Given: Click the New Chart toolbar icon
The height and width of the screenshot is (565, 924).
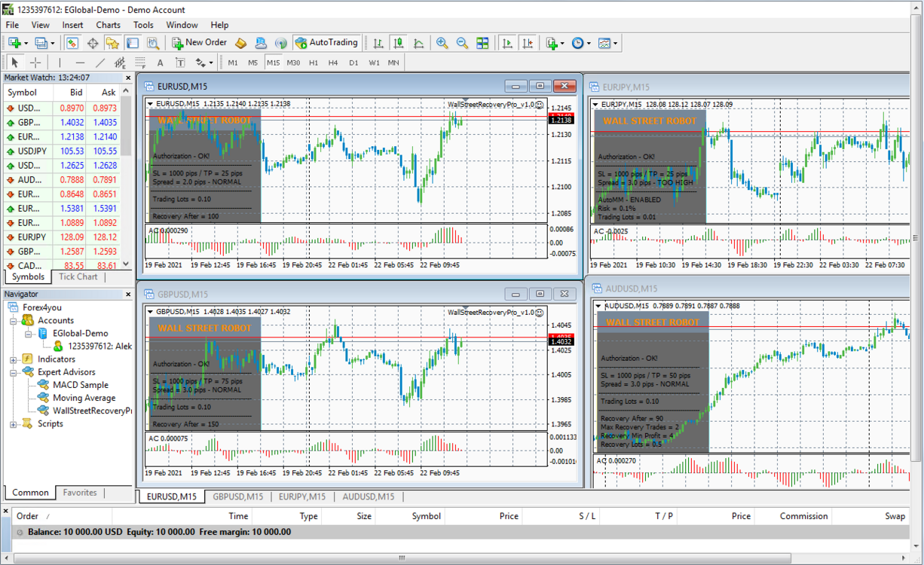Looking at the screenshot, I should pyautogui.click(x=14, y=43).
